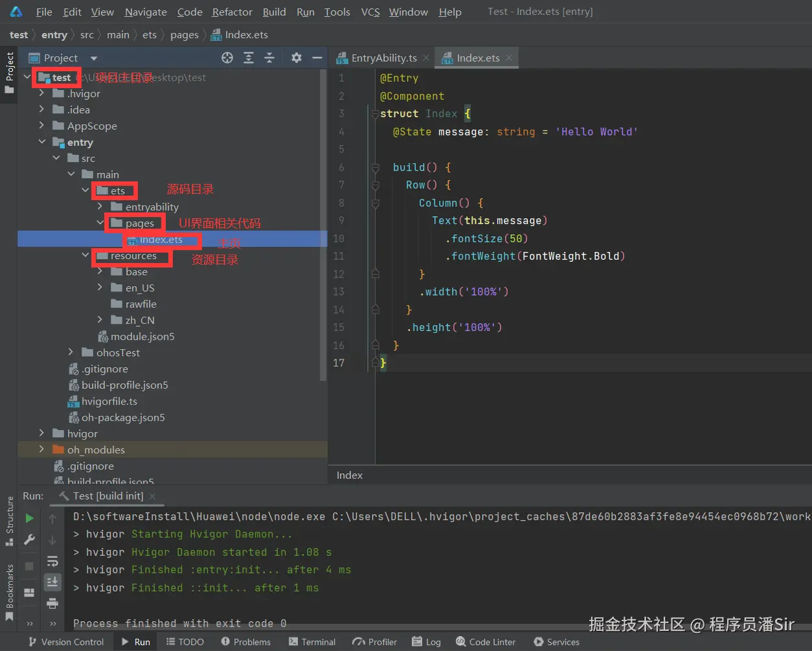
Task: Toggle Soft-Wrap in Run console
Action: (52, 561)
